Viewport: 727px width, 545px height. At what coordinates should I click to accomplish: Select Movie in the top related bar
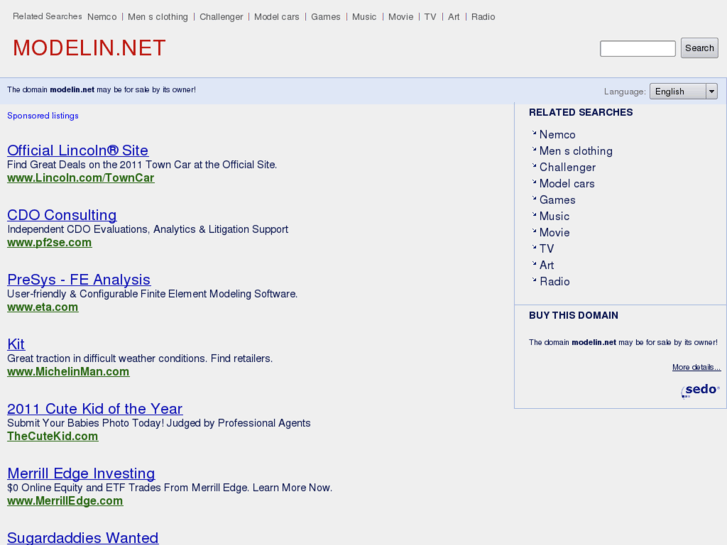[x=401, y=17]
